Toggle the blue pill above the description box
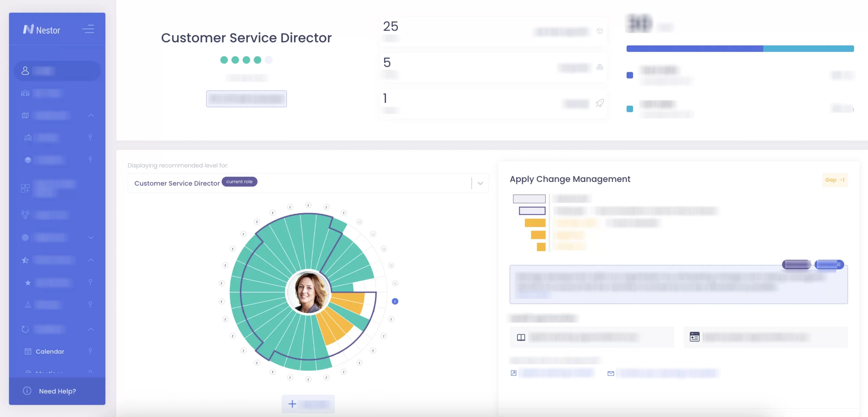This screenshot has height=417, width=868. point(829,264)
